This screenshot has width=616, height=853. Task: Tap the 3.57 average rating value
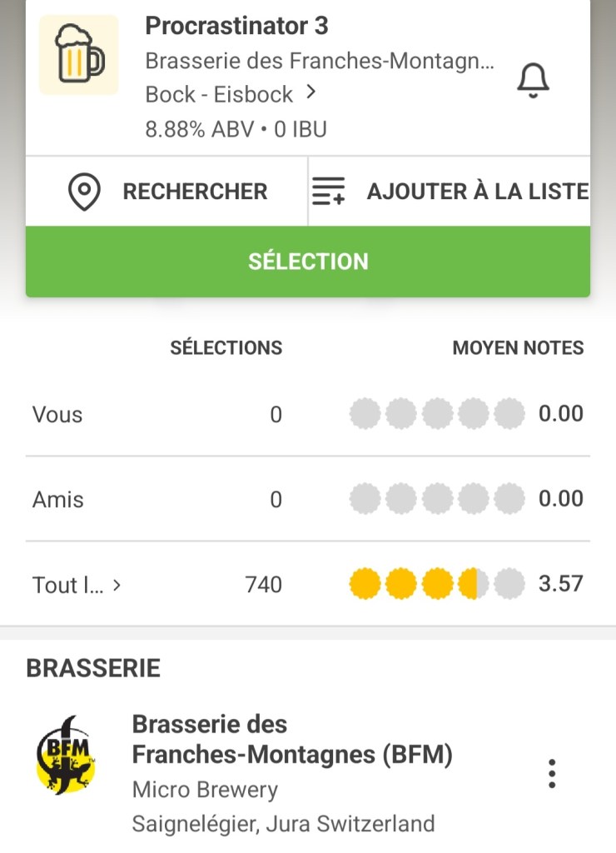tap(560, 584)
